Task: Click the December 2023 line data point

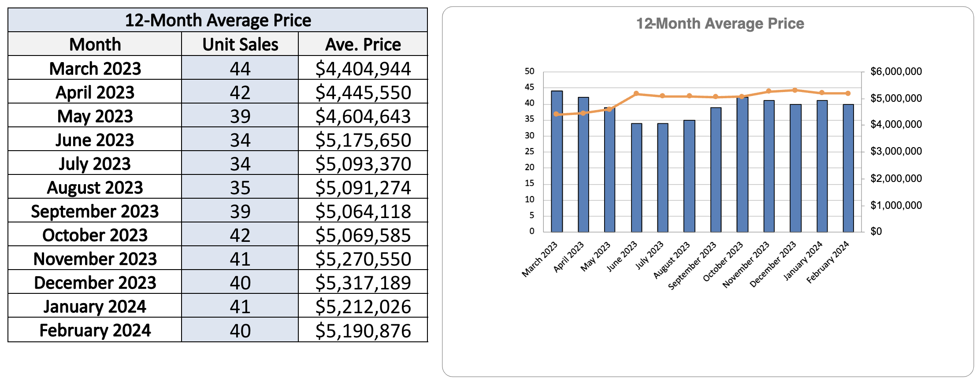Action: click(x=795, y=90)
